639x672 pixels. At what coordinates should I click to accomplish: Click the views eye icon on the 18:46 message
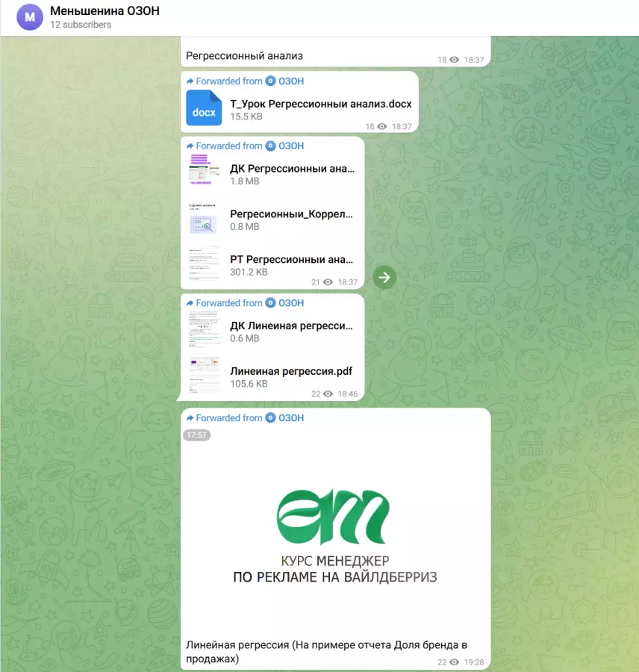click(x=328, y=393)
